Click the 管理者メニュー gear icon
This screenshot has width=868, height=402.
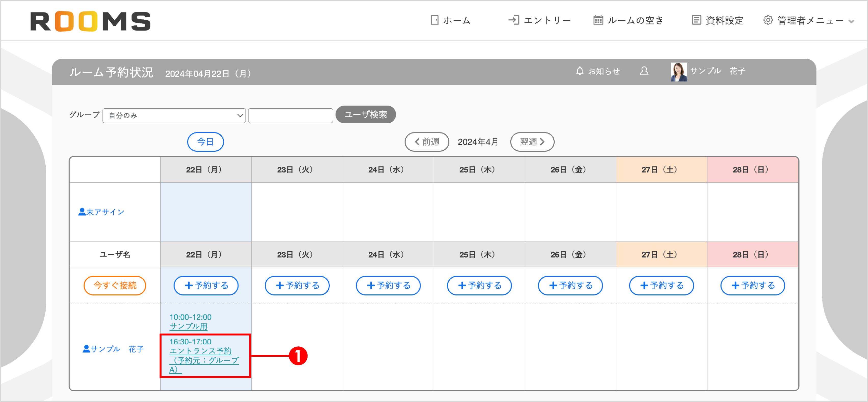click(x=768, y=20)
